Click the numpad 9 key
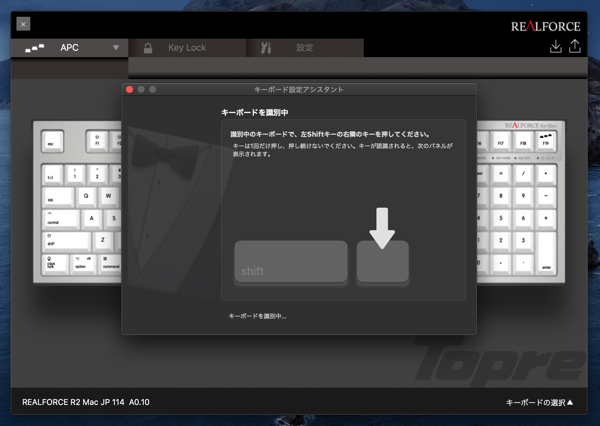The image size is (600, 426). point(523,196)
